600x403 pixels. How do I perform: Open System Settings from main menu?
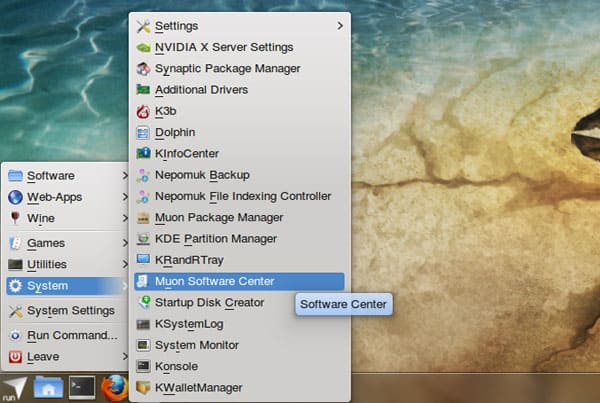coord(67,311)
